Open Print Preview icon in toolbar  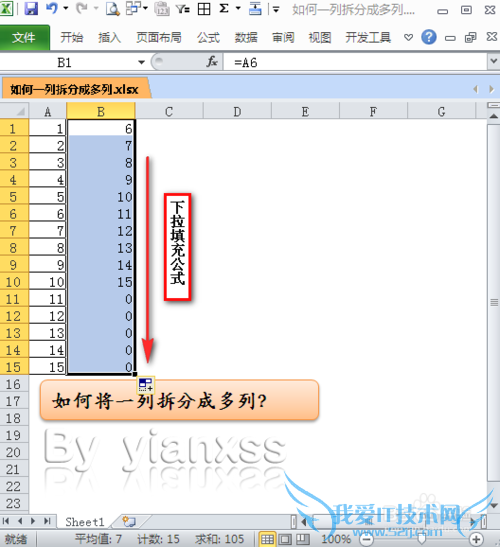coord(113,9)
